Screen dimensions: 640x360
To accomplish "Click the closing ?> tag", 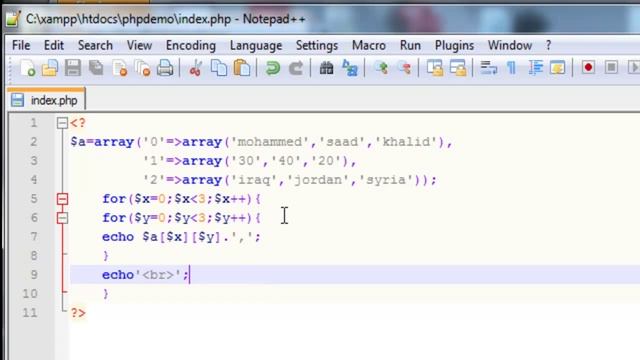I will (x=78, y=313).
